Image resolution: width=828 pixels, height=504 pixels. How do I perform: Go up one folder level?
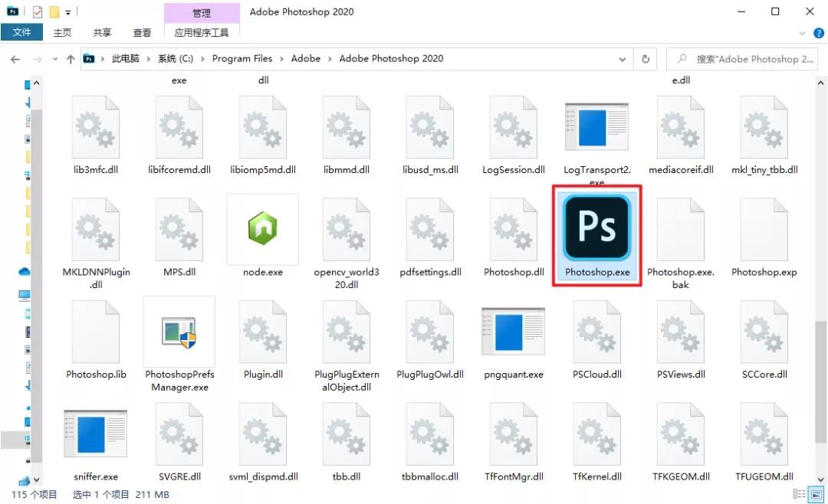(71, 59)
